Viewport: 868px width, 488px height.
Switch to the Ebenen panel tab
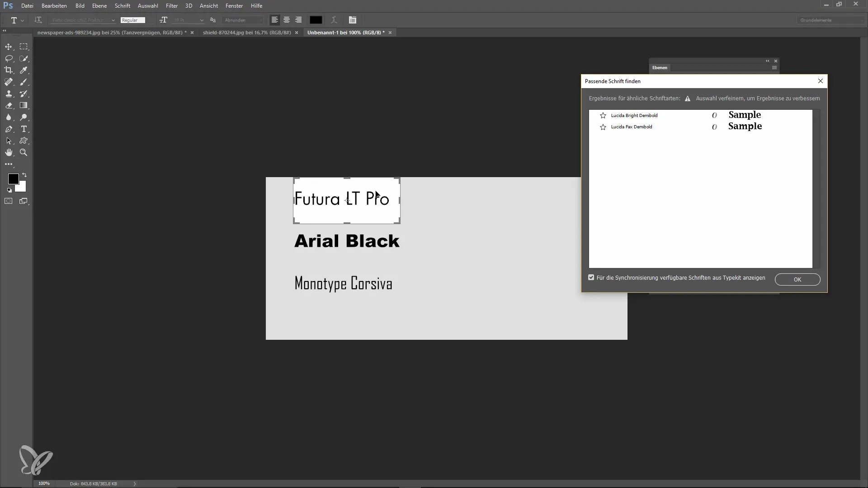(660, 68)
